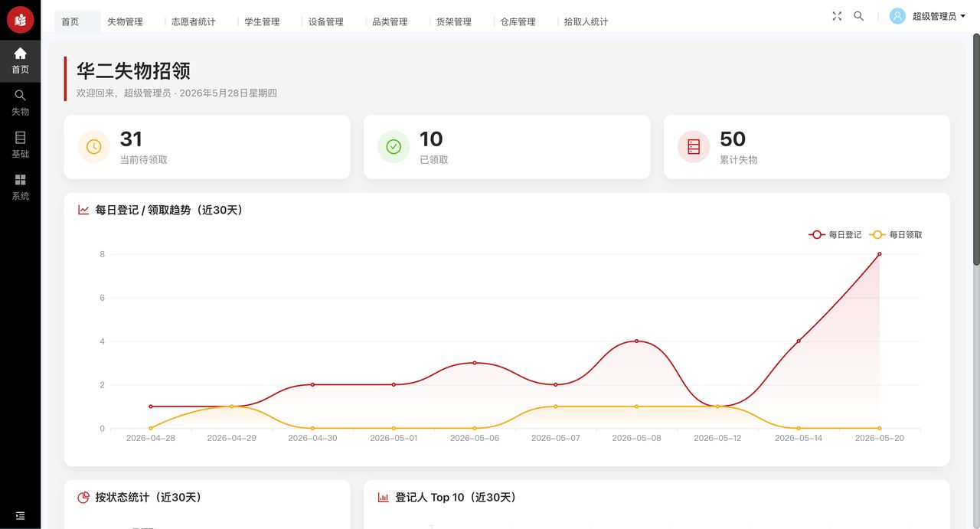980x529 pixels.
Task: Click the 欢迎回来 welcome date line
Action: point(177,93)
